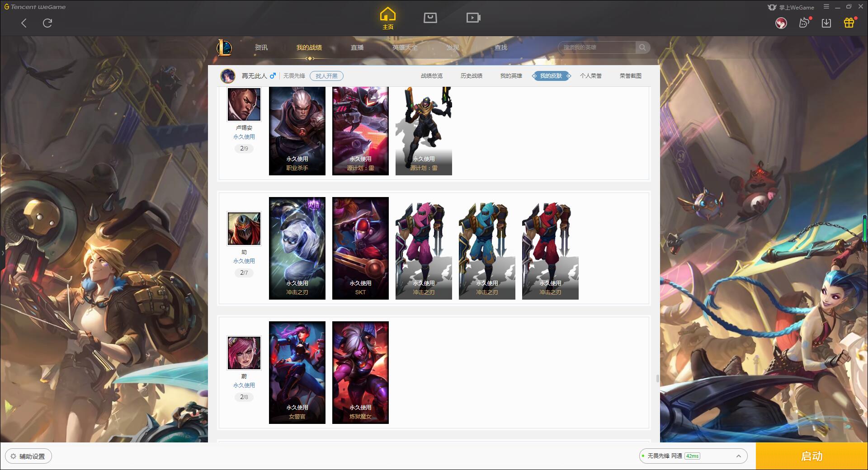
Task: Click the 找人开黑 button
Action: coord(326,76)
